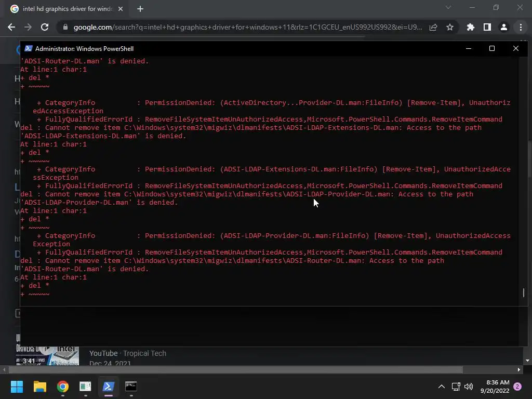The height and width of the screenshot is (399, 532).
Task: Click the scroll down arrow in Chrome
Action: (527, 361)
